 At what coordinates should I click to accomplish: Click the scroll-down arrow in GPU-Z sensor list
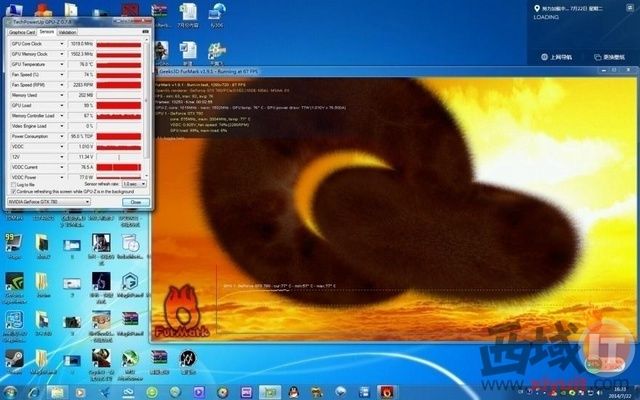(x=147, y=176)
